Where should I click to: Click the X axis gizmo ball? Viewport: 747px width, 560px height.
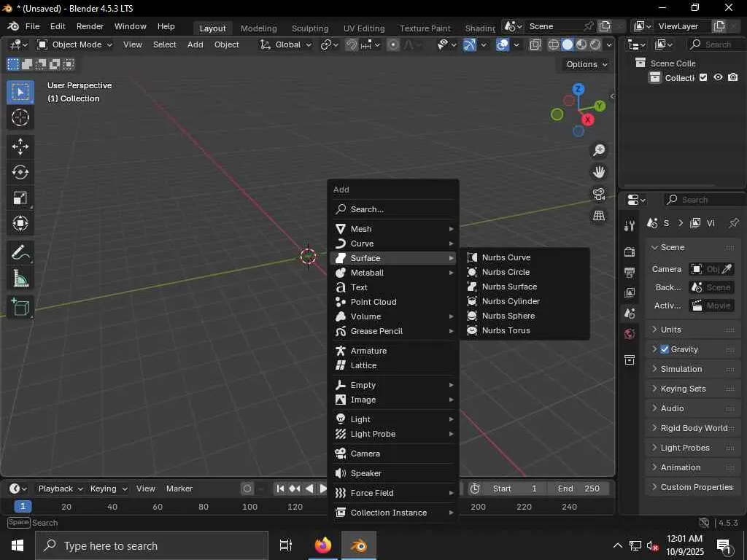point(587,120)
